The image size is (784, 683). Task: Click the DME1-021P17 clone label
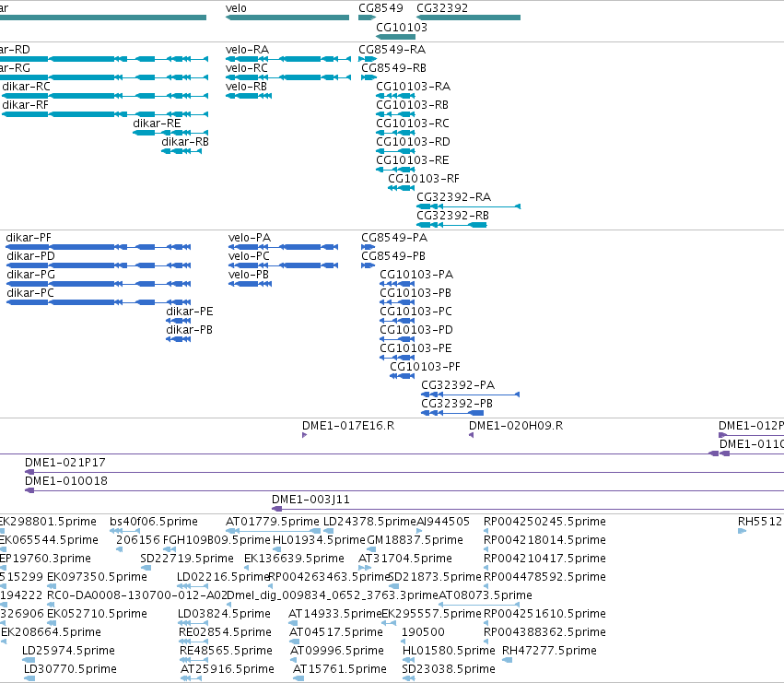point(65,463)
